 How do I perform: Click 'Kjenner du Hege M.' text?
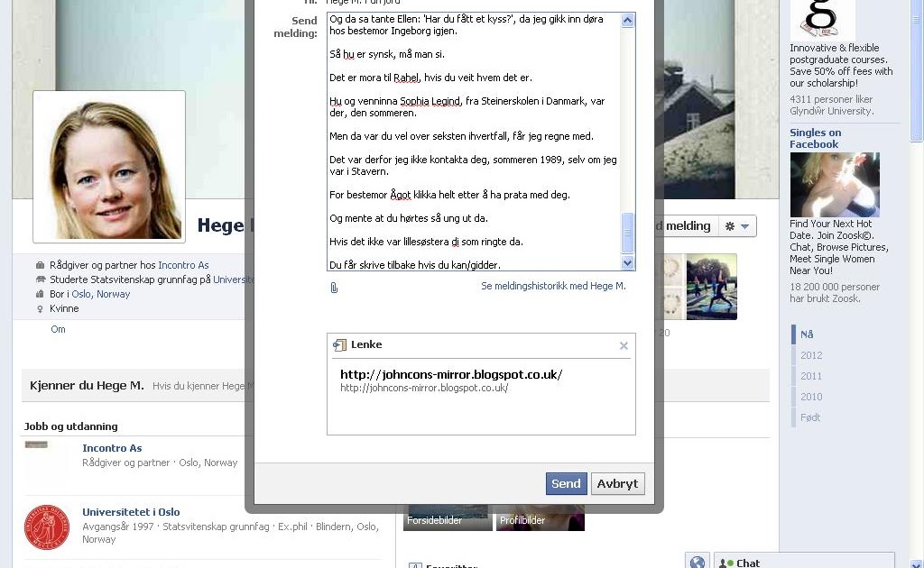pyautogui.click(x=87, y=386)
